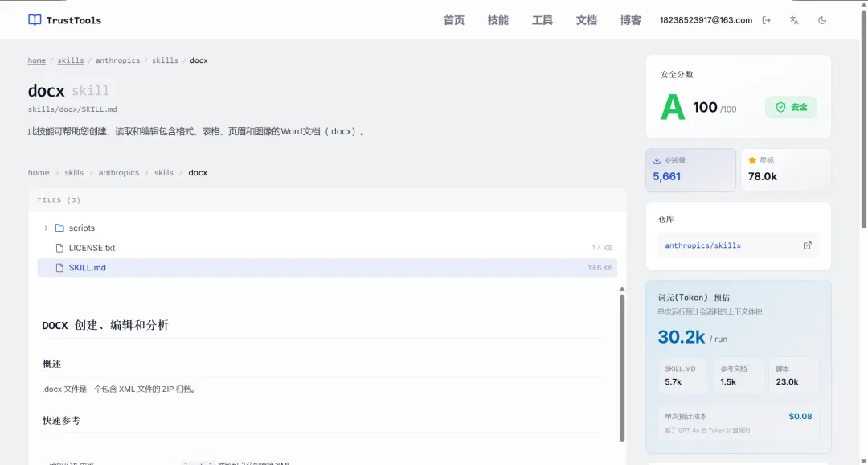Select the SKILL.md file row

pyautogui.click(x=327, y=268)
